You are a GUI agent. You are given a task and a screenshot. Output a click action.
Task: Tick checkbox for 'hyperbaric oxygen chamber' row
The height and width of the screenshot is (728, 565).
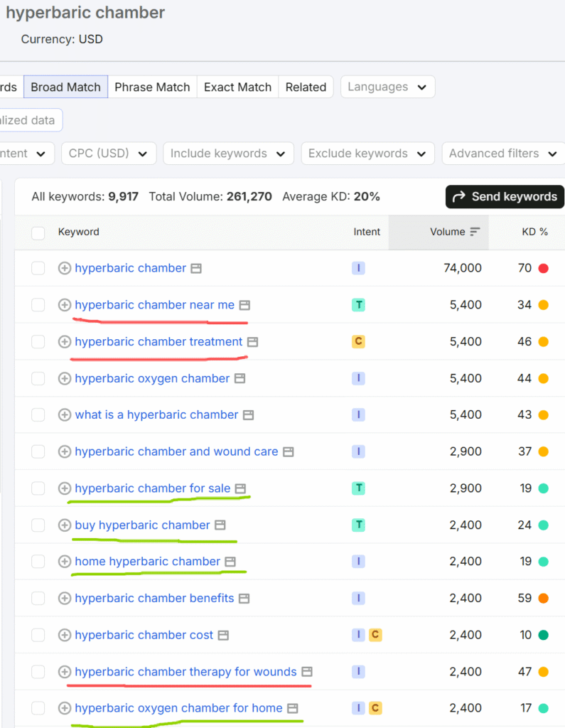[38, 378]
